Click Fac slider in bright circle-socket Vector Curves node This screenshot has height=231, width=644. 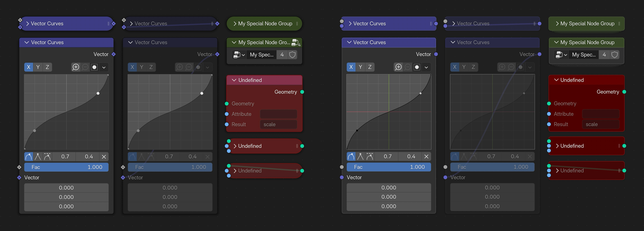point(389,167)
